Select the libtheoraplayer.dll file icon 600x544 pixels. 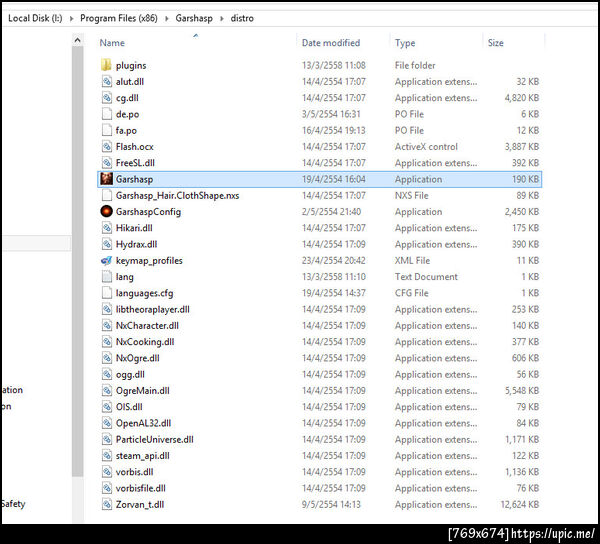(x=106, y=309)
